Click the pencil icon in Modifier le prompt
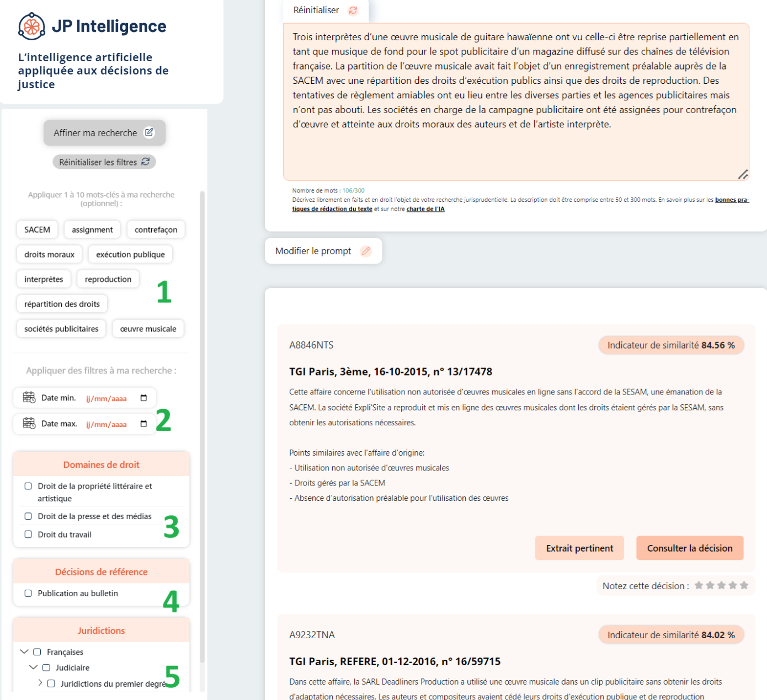Screen dimensions: 767x700 click(x=366, y=251)
